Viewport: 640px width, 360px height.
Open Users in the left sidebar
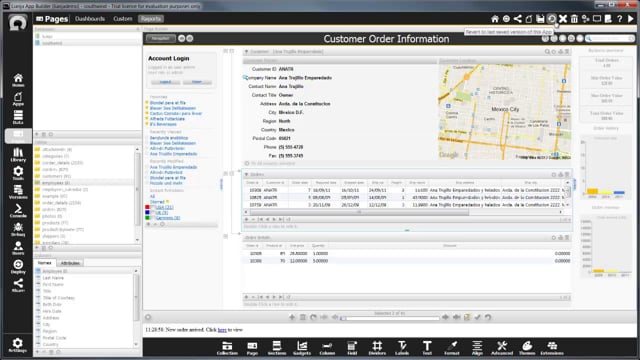pos(18,248)
